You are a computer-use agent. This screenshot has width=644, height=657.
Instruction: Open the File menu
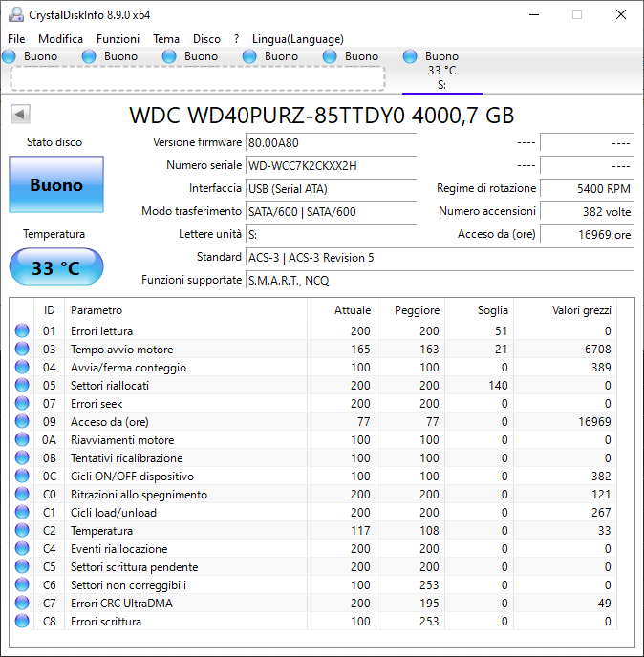click(x=16, y=39)
